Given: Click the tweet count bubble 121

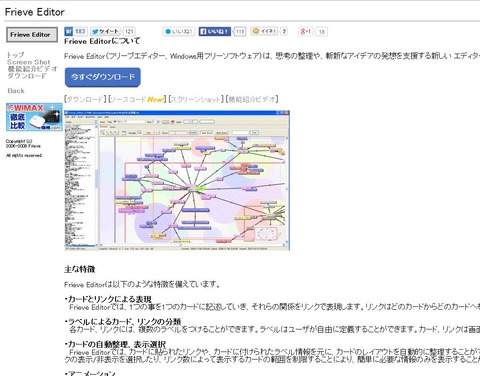Looking at the screenshot, I should tap(129, 32).
